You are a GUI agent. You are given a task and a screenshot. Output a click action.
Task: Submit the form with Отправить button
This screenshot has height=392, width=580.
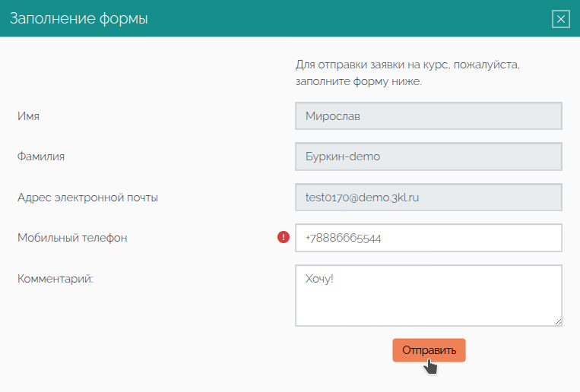(x=429, y=350)
